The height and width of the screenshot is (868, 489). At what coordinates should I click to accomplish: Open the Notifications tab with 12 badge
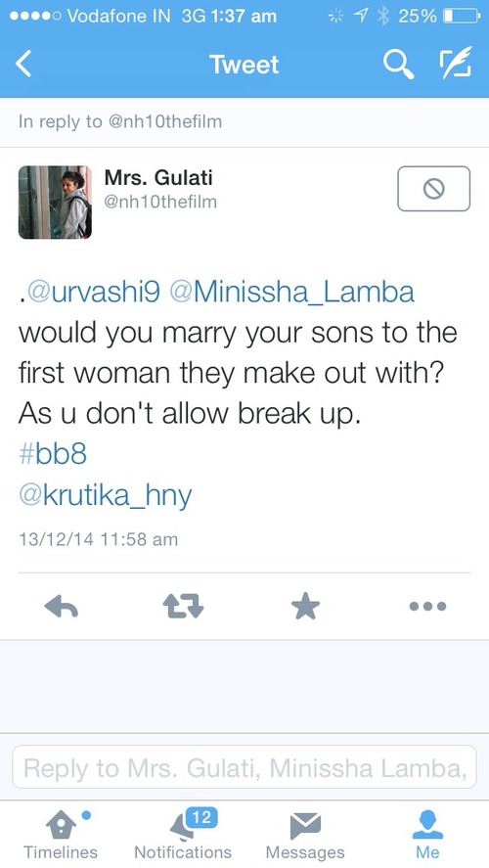coord(183,836)
